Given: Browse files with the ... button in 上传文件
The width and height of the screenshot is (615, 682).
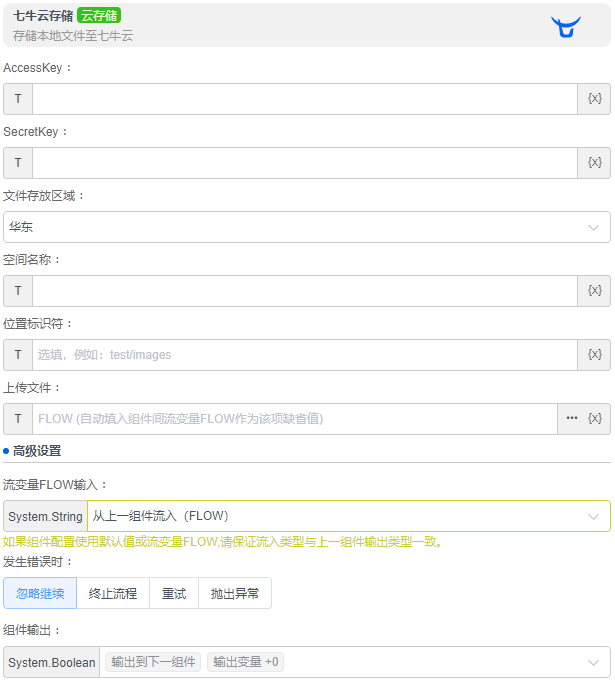Looking at the screenshot, I should coord(572,418).
